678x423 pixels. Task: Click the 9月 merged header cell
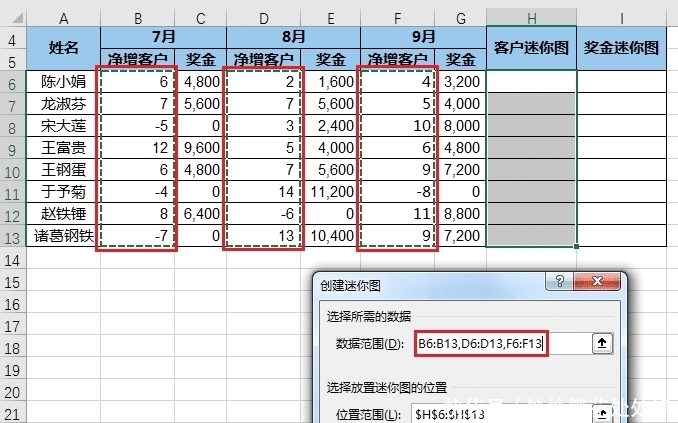click(x=423, y=37)
